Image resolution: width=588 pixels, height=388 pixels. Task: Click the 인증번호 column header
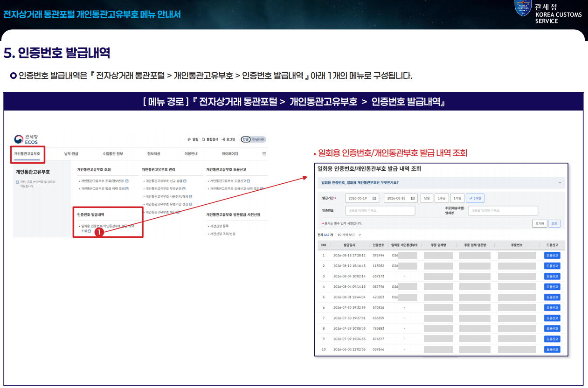(378, 245)
